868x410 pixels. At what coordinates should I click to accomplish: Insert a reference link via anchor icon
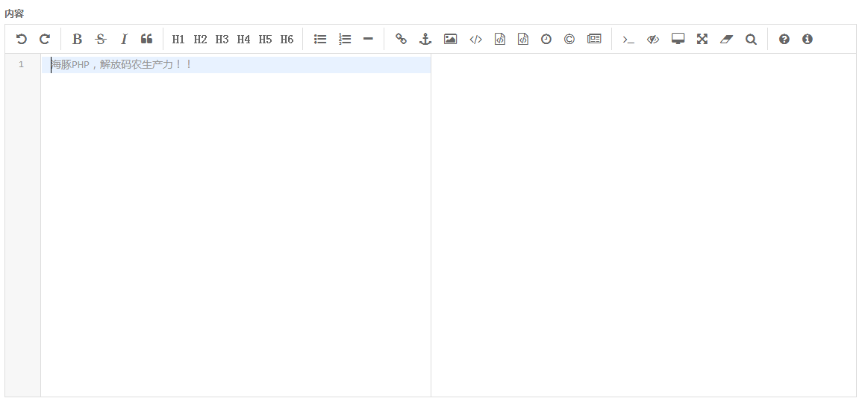tap(425, 39)
